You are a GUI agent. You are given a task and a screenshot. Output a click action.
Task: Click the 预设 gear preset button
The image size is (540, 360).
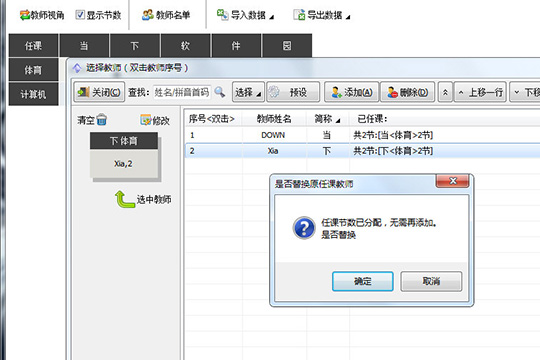[x=293, y=92]
